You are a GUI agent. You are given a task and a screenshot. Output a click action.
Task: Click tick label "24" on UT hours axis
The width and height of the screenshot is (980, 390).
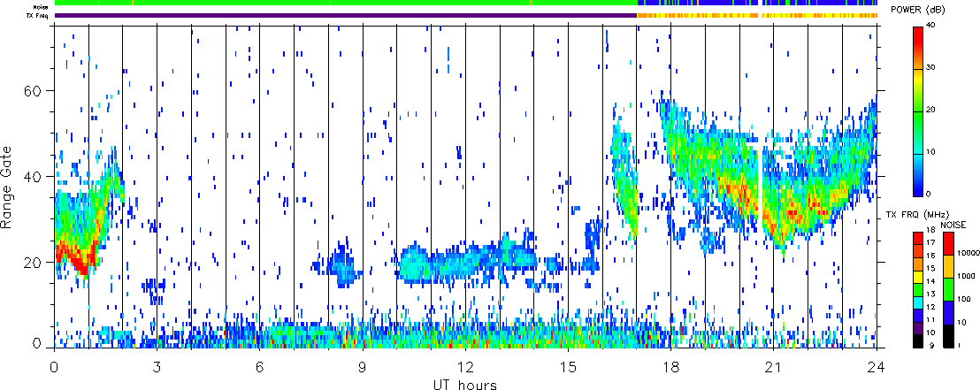click(877, 368)
